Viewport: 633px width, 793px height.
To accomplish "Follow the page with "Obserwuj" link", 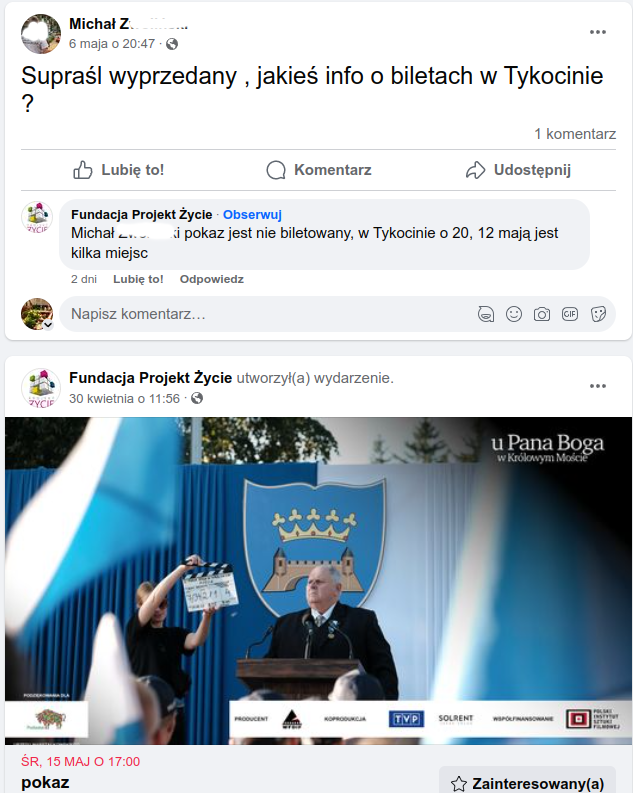I will click(252, 214).
